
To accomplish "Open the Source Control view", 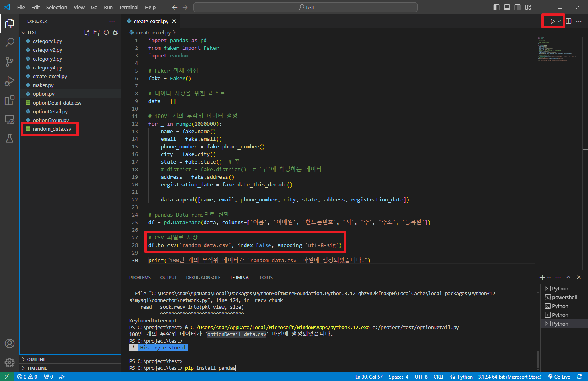I will click(10, 62).
